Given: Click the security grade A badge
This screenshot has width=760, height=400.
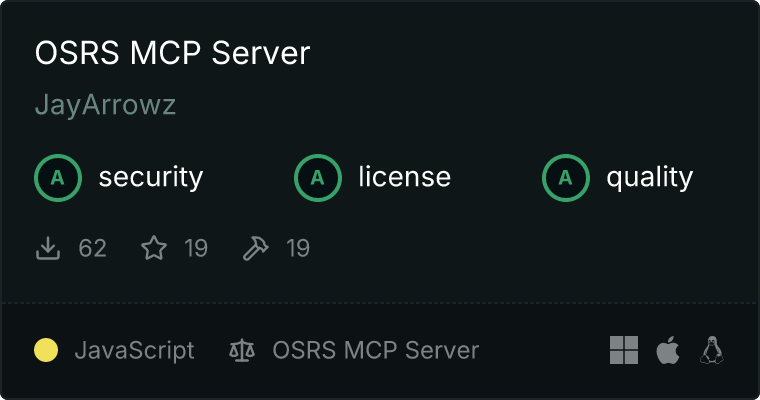Looking at the screenshot, I should pos(58,178).
